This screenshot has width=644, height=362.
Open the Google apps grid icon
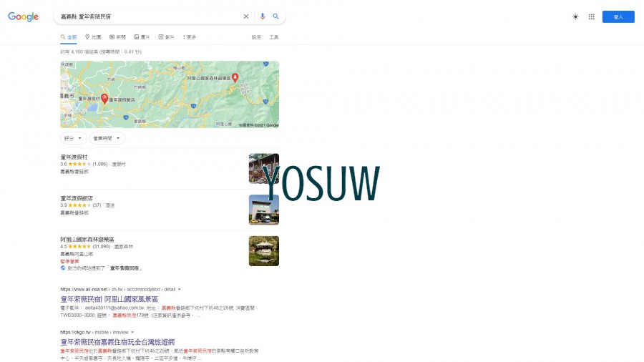pos(592,17)
